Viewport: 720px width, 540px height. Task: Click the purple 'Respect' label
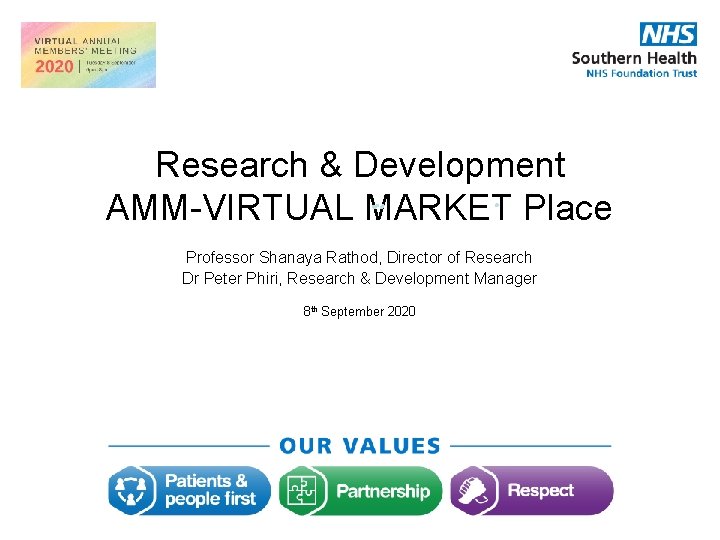(540, 491)
